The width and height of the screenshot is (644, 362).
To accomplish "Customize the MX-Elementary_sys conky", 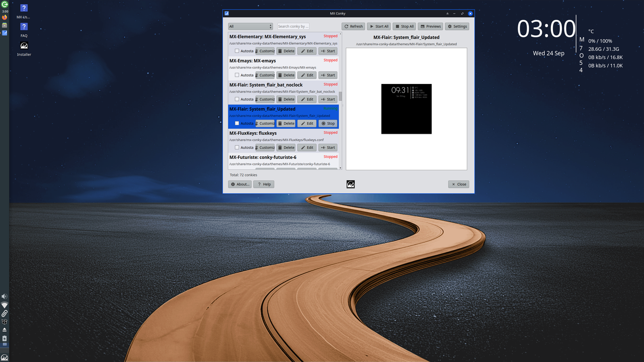I will click(x=265, y=51).
